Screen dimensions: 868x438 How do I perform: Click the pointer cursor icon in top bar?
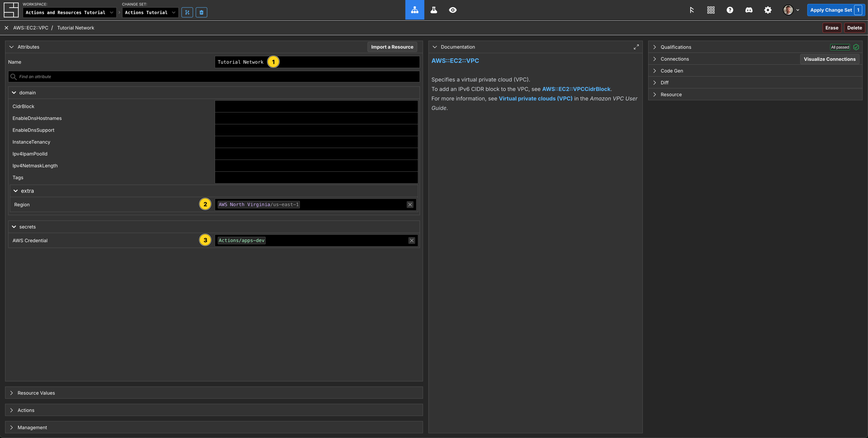pyautogui.click(x=691, y=10)
